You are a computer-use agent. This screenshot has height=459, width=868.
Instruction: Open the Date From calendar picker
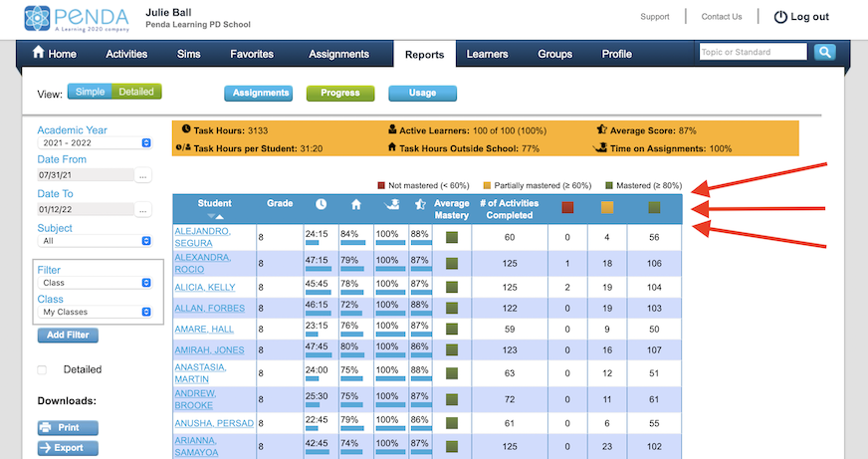pyautogui.click(x=142, y=175)
